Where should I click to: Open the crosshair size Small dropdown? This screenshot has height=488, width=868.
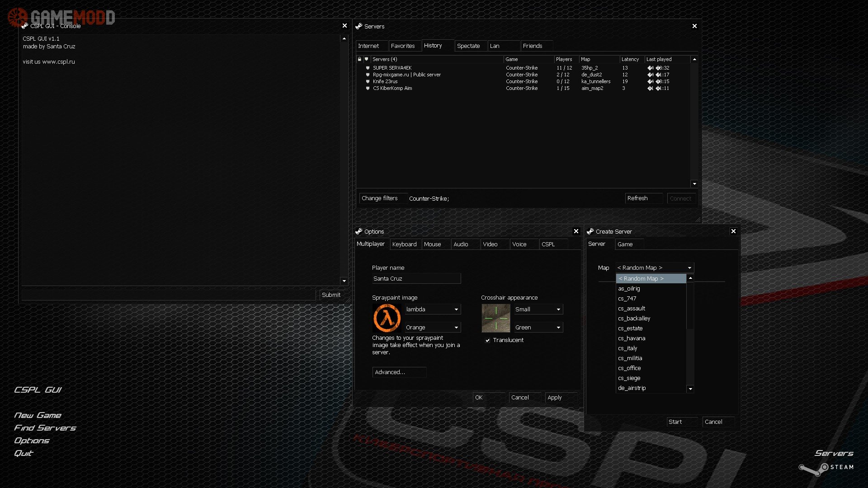(x=558, y=310)
